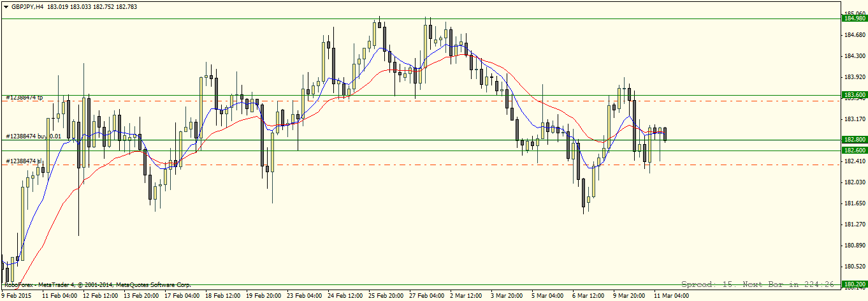This screenshot has height=301, width=868.
Task: Click the 9 Mar 20:00 time label
Action: tap(630, 296)
